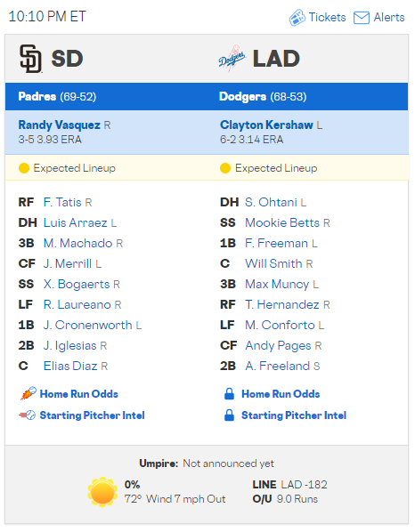
Task: Click the lock icon beside Dodgers Starting Pitcher Intel
Action: (229, 415)
